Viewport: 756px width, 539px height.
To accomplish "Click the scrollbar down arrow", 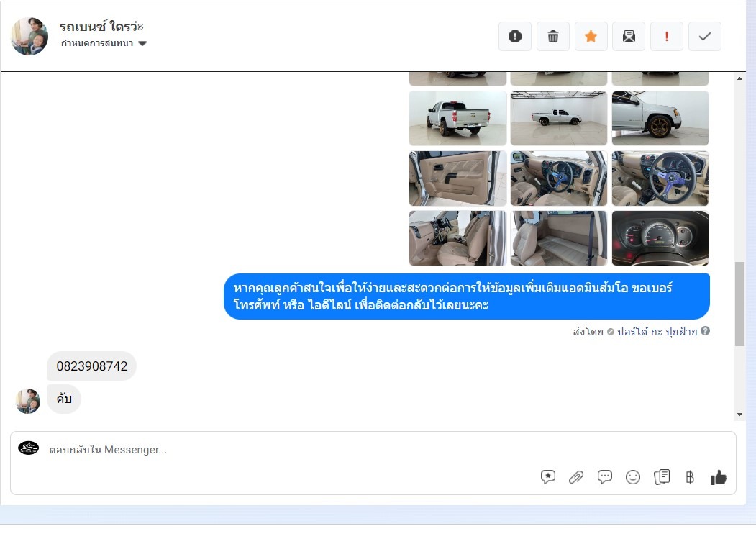I will 739,415.
